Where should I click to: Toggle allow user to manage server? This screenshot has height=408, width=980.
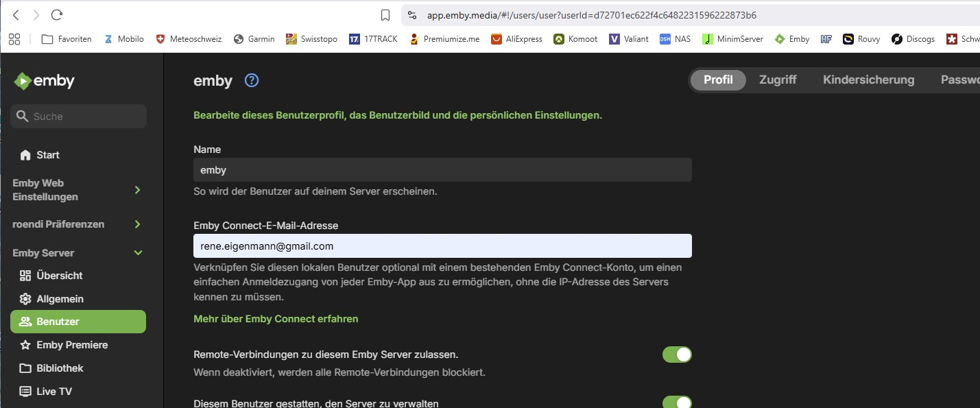(676, 403)
